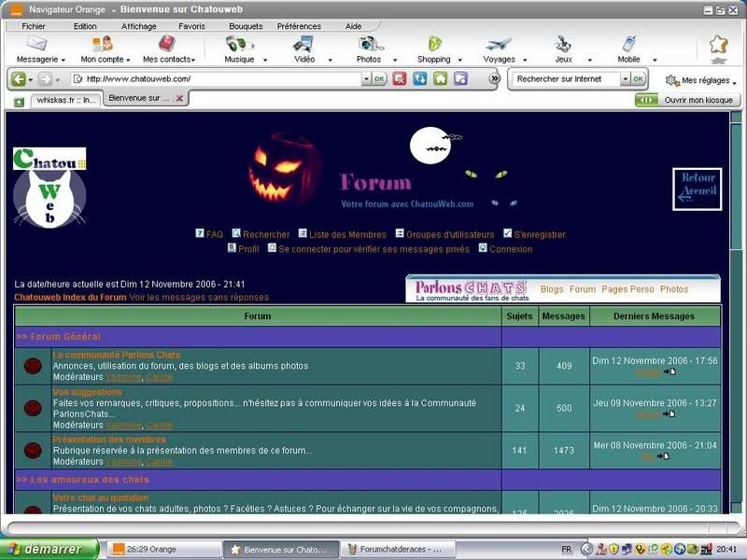Viewport: 747px width, 560px height.
Task: Stop page loading with red icon
Action: coord(400,78)
